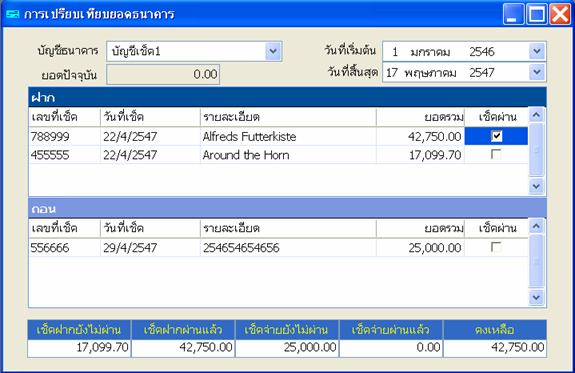Click the date 29/4/2547
Screen dimensions: 575x373
click(130, 248)
